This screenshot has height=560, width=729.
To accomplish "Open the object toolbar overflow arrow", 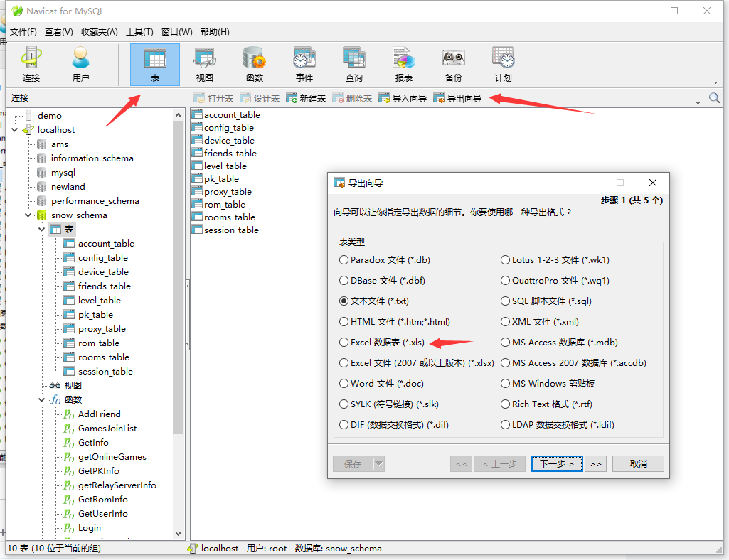I will point(698,103).
